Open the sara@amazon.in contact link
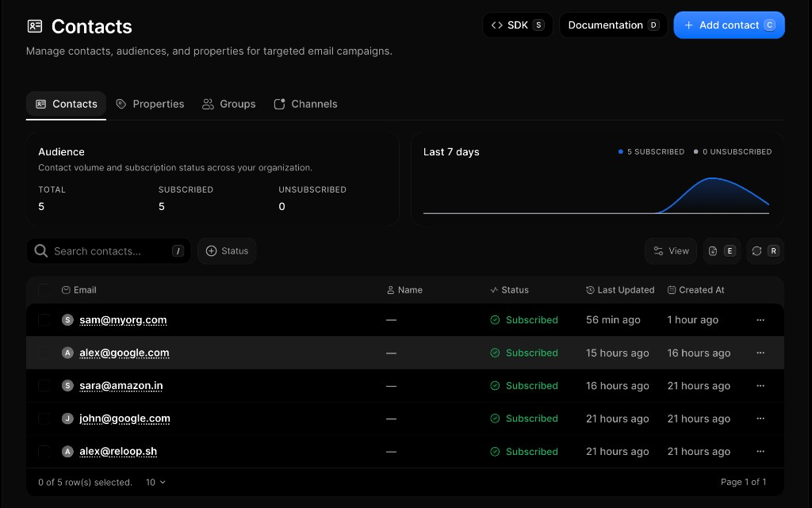Screen dimensions: 812x508 (x=121, y=386)
